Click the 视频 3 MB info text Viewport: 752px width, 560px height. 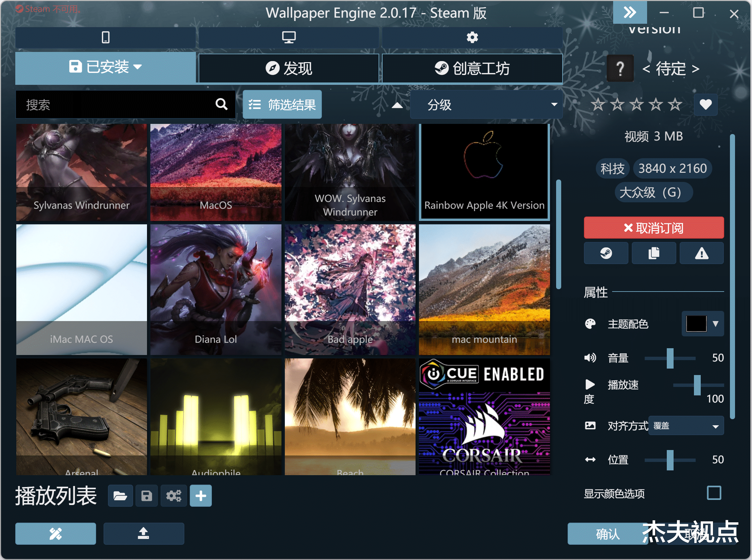coord(654,136)
